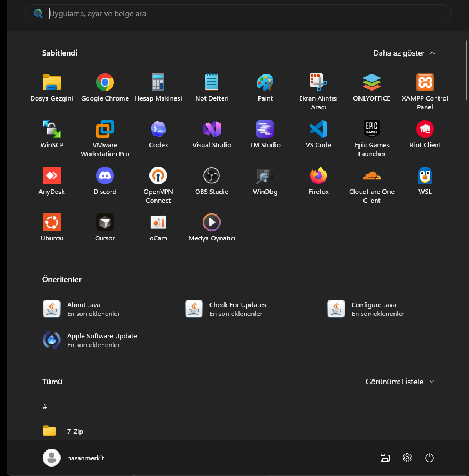This screenshot has width=469, height=476.
Task: Collapse pinned apps with Daha az göster
Action: [404, 53]
